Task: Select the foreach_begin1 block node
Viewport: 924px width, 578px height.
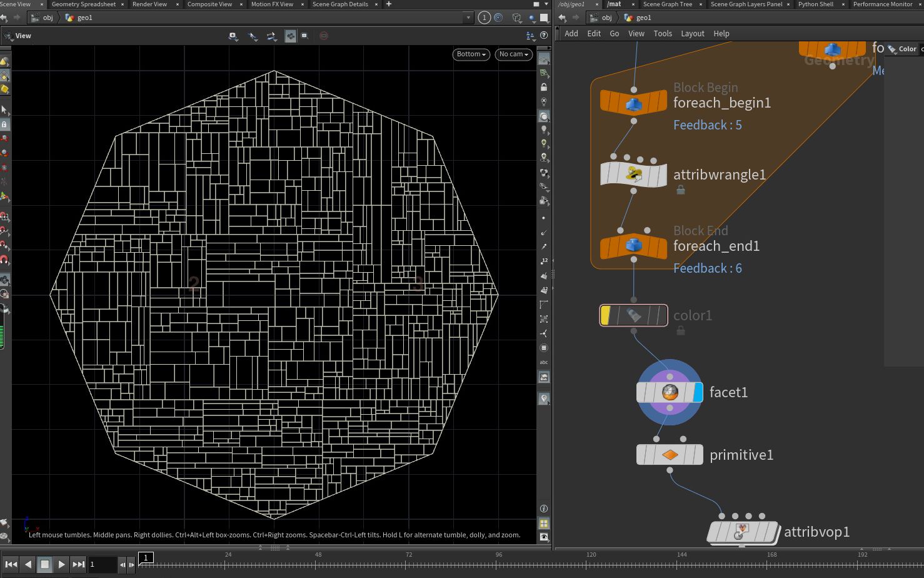Action: coord(633,103)
